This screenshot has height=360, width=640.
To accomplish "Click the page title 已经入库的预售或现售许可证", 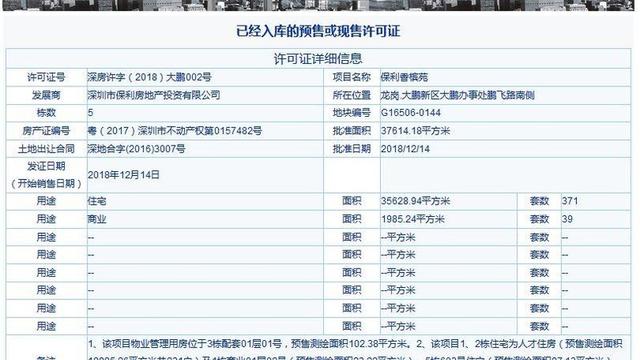I will pyautogui.click(x=318, y=31).
